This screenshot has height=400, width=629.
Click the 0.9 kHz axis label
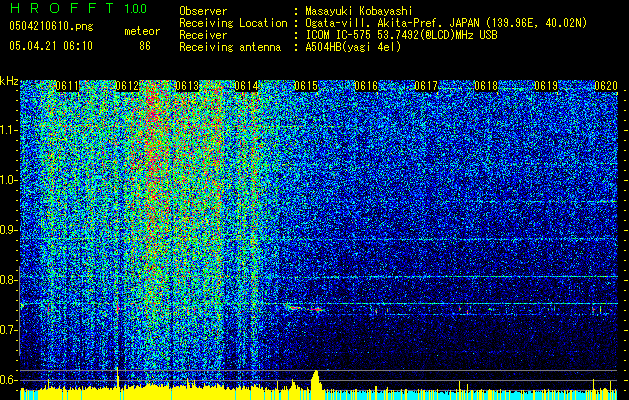[9, 230]
